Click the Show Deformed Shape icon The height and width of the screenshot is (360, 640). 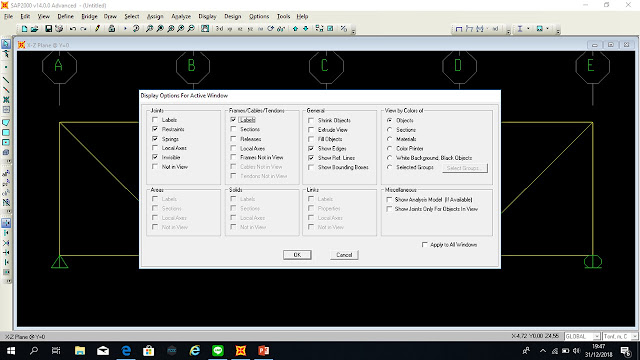point(469,29)
